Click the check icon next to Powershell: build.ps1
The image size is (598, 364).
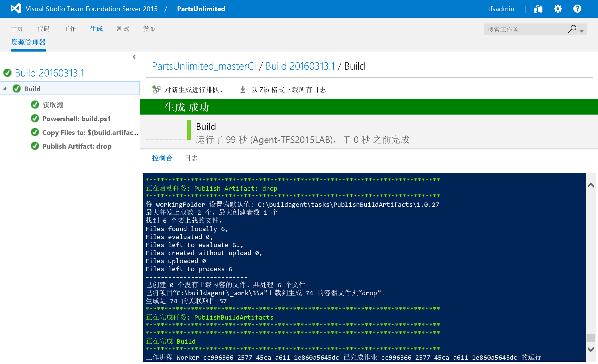click(35, 118)
